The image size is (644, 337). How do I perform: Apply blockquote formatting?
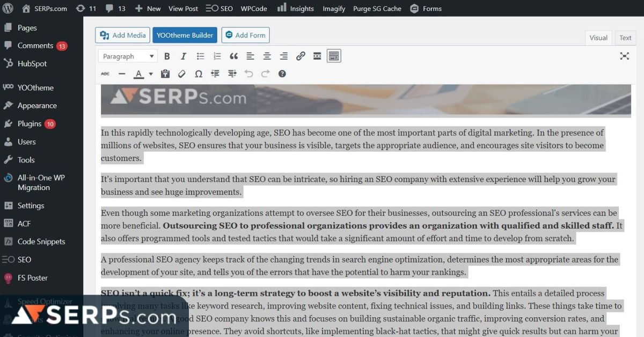233,56
